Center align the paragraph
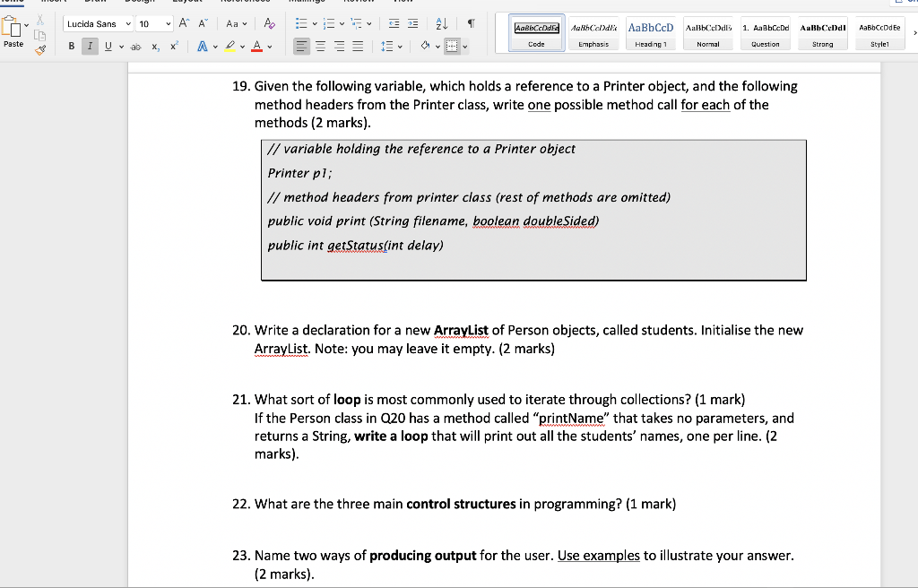918x588 pixels. coord(320,46)
